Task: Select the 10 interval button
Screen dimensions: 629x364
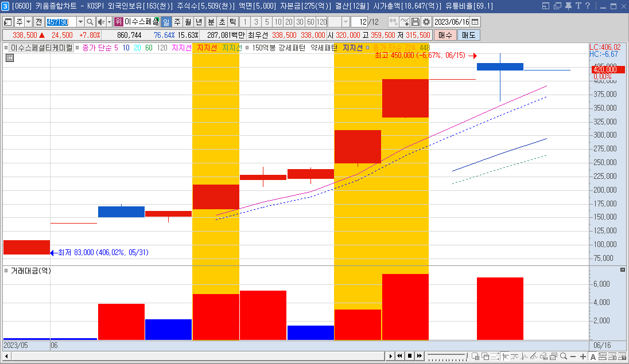Action: coord(278,22)
